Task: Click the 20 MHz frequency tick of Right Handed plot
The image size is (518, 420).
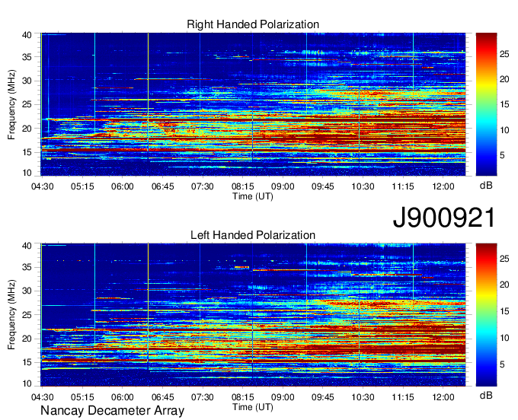Action: click(x=27, y=129)
